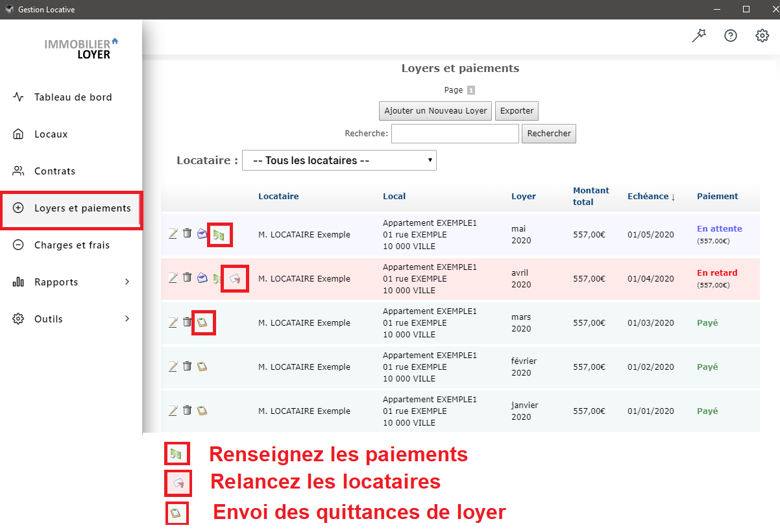Open the help question mark icon

point(731,36)
